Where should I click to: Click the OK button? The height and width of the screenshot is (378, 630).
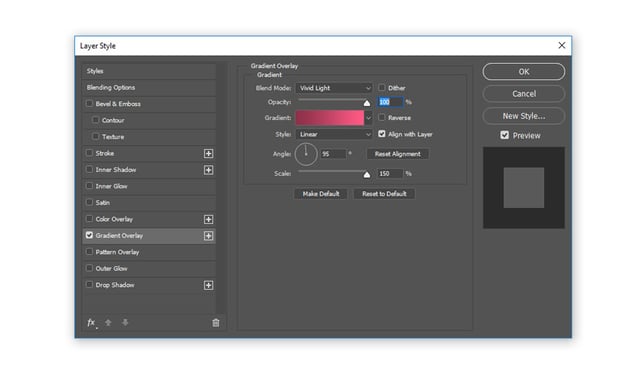click(x=524, y=72)
